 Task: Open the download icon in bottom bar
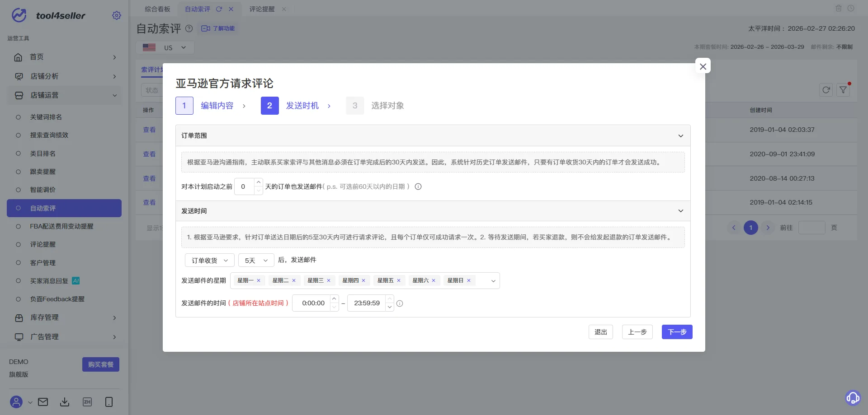[65, 402]
